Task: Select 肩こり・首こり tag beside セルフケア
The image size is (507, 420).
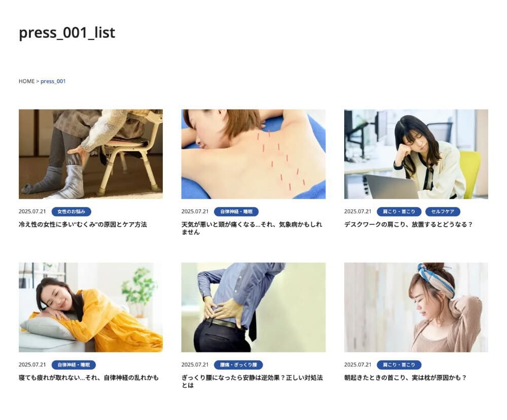Action: pyautogui.click(x=399, y=212)
